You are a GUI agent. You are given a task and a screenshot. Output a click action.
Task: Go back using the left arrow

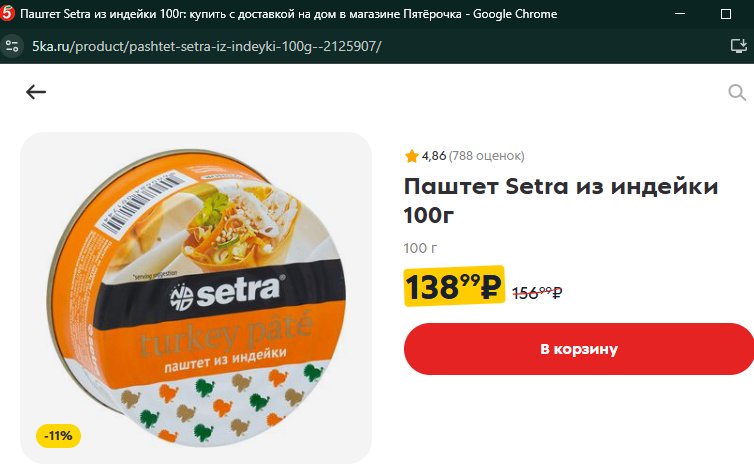[36, 91]
